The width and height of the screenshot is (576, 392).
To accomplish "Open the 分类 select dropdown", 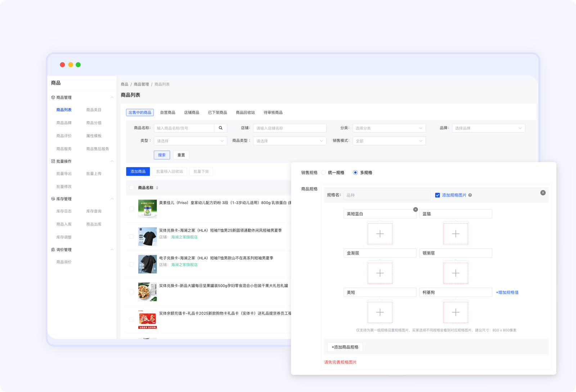I will 389,128.
